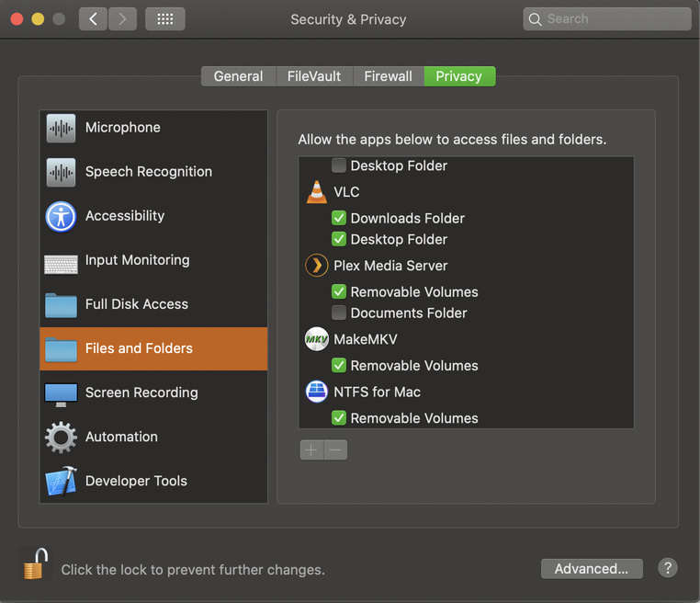Click the Screen Recording monitor icon

pyautogui.click(x=61, y=394)
